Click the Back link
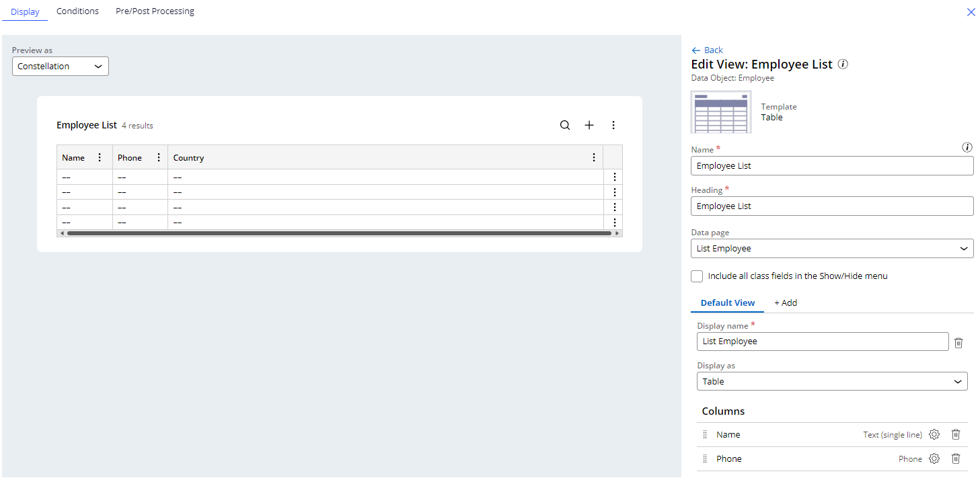 707,50
